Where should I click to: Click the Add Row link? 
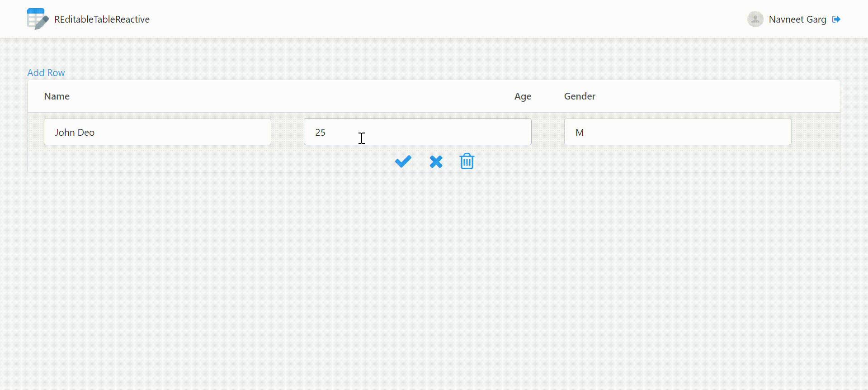click(46, 72)
